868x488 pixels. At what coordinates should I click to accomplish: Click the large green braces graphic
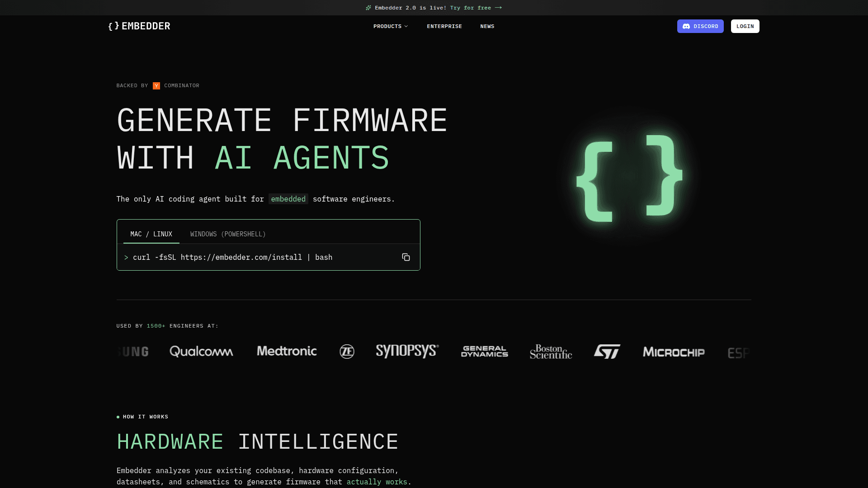(629, 178)
